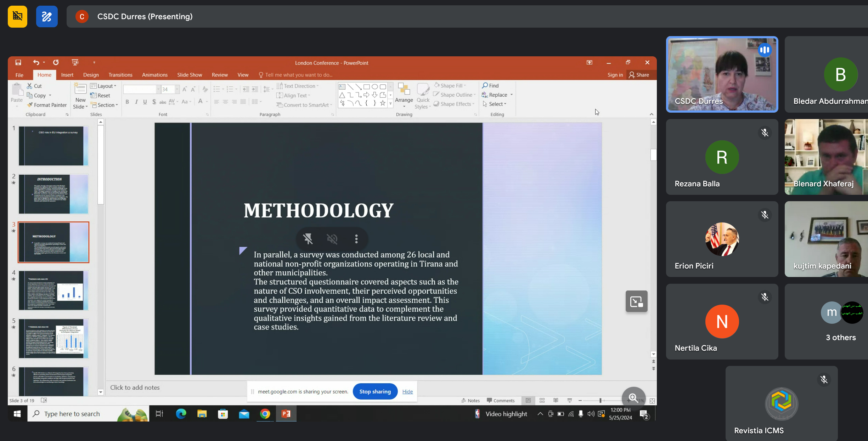This screenshot has height=441, width=868.
Task: Toggle the Comments pane in status bar
Action: point(501,401)
